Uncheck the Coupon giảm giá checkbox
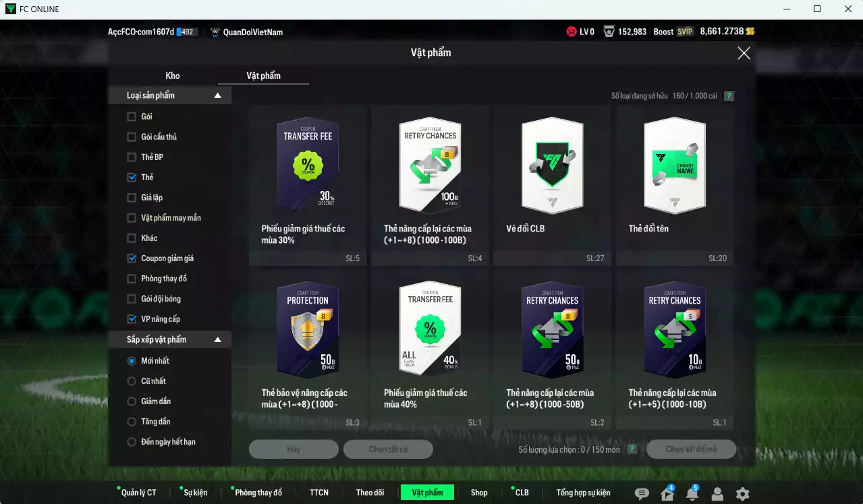The height and width of the screenshot is (504, 863). point(132,258)
